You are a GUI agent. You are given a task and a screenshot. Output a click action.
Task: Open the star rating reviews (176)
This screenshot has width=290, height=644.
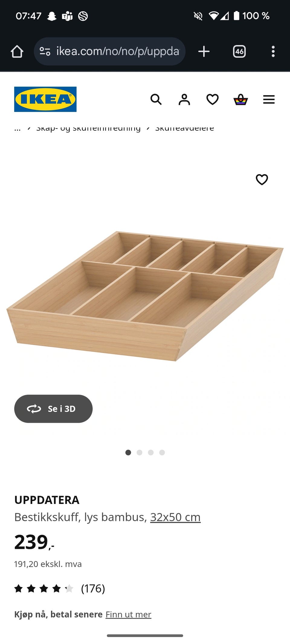pos(60,588)
